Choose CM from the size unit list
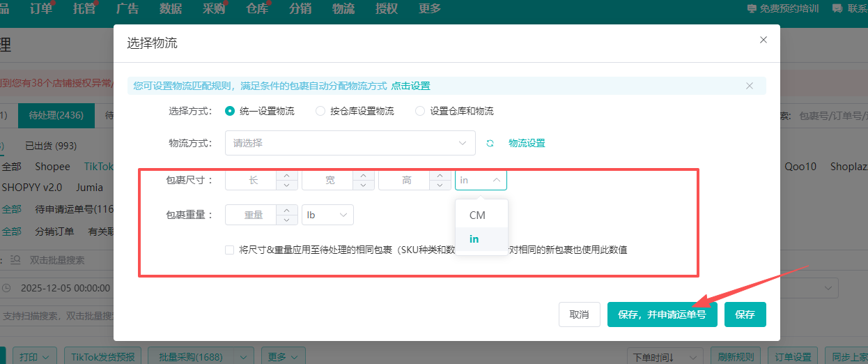The image size is (868, 364). pos(477,215)
